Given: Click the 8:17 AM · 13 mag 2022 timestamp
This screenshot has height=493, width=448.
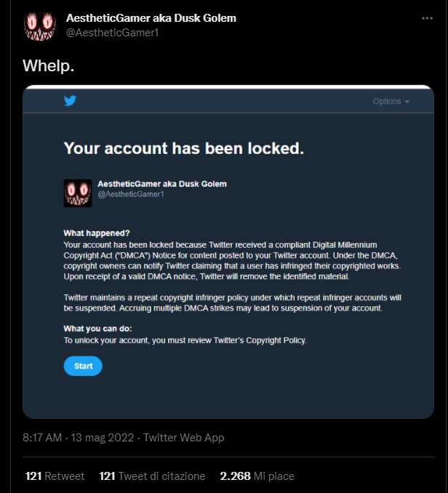Looking at the screenshot, I should (x=79, y=438).
